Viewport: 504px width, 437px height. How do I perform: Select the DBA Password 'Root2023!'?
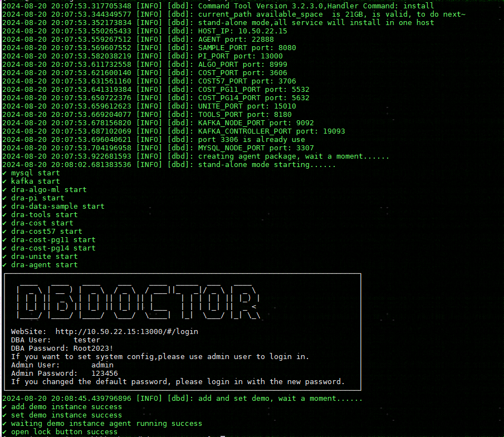point(93,348)
